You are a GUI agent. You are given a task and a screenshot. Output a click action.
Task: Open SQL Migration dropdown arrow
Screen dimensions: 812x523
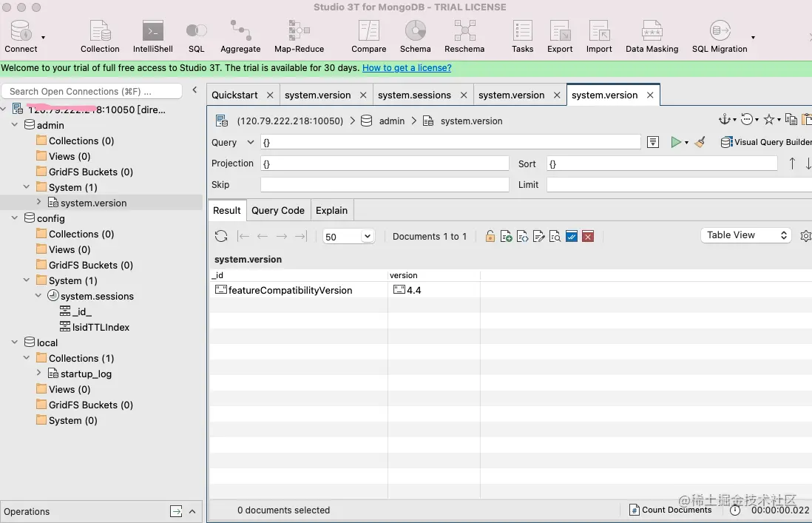(753, 37)
